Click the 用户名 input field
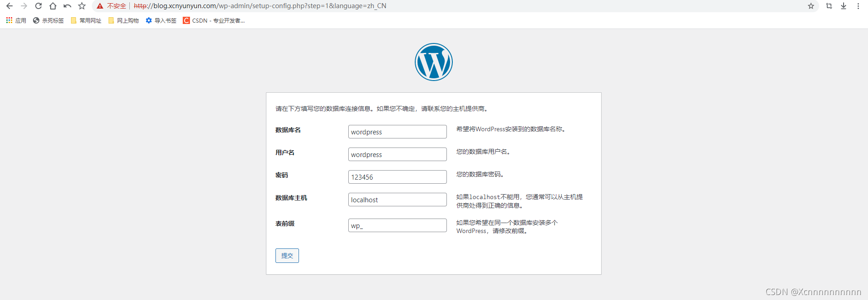Screen dimensions: 868x300 point(398,154)
